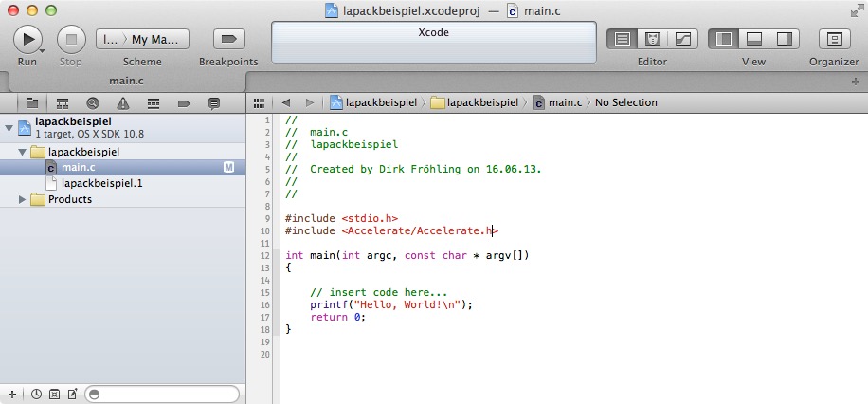The height and width of the screenshot is (404, 868).
Task: Go back in editor history
Action: [286, 102]
